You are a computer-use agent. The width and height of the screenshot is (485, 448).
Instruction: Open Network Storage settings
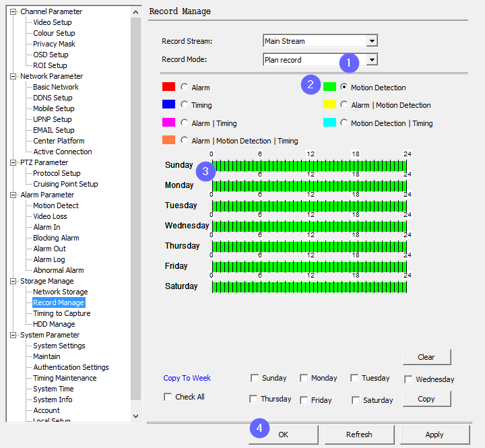61,292
